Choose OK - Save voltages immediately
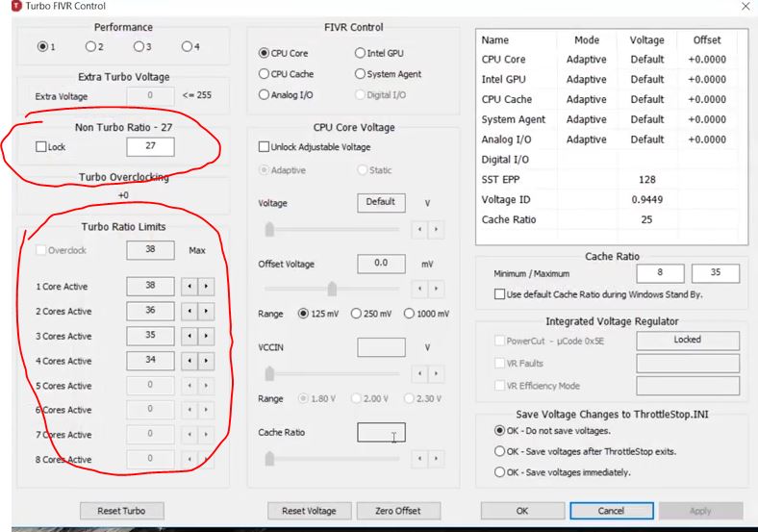 [x=500, y=472]
